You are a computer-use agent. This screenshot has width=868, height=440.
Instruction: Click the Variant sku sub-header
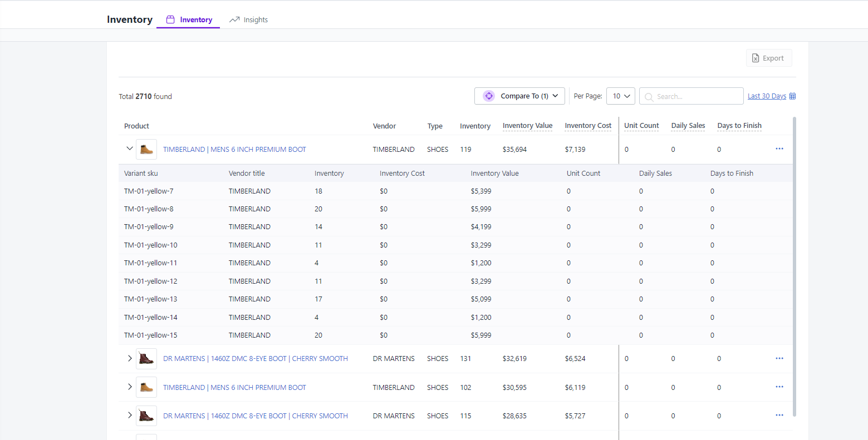(141, 174)
